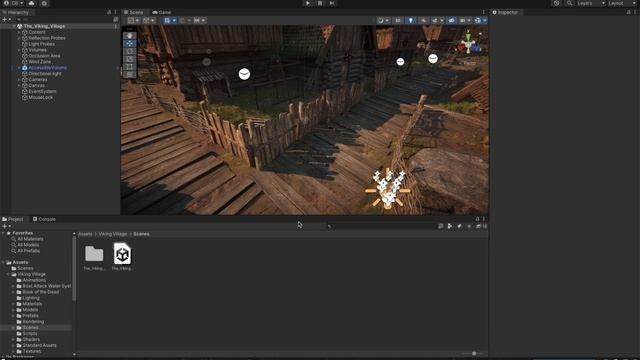Screen dimensions: 640x360
Task: Click the Hierarchy search-by-type icon
Action: click(116, 19)
